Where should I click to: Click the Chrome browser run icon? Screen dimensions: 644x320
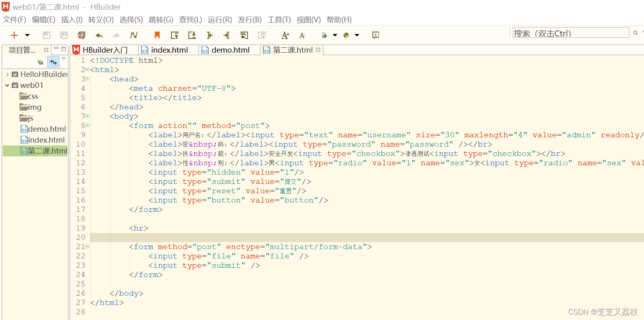point(346,35)
